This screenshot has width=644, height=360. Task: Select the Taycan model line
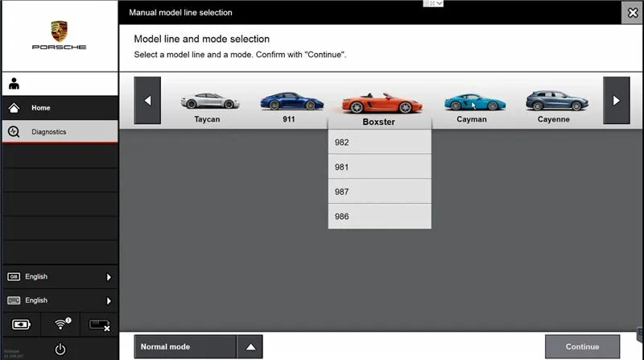[x=209, y=108]
